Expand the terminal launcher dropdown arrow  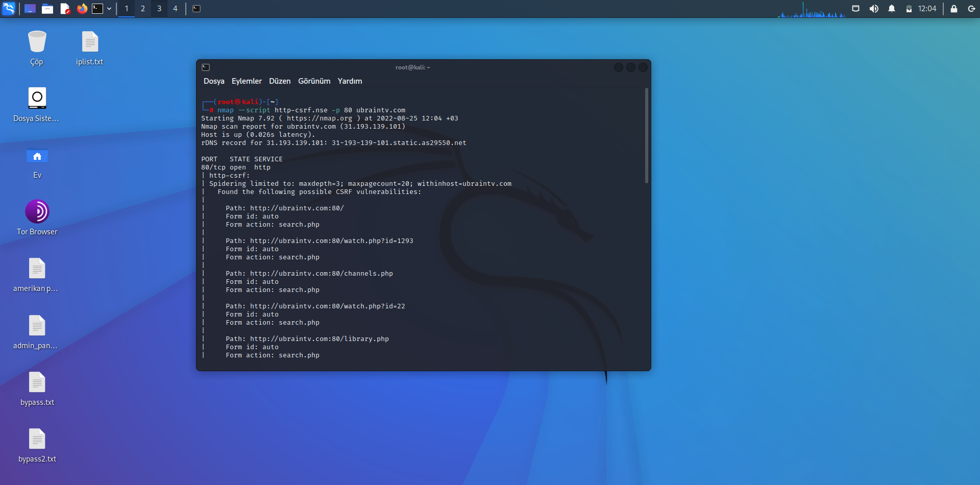(x=109, y=9)
